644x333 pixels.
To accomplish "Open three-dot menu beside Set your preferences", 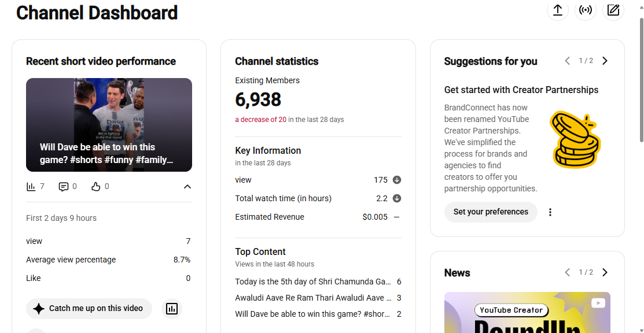I will point(550,212).
